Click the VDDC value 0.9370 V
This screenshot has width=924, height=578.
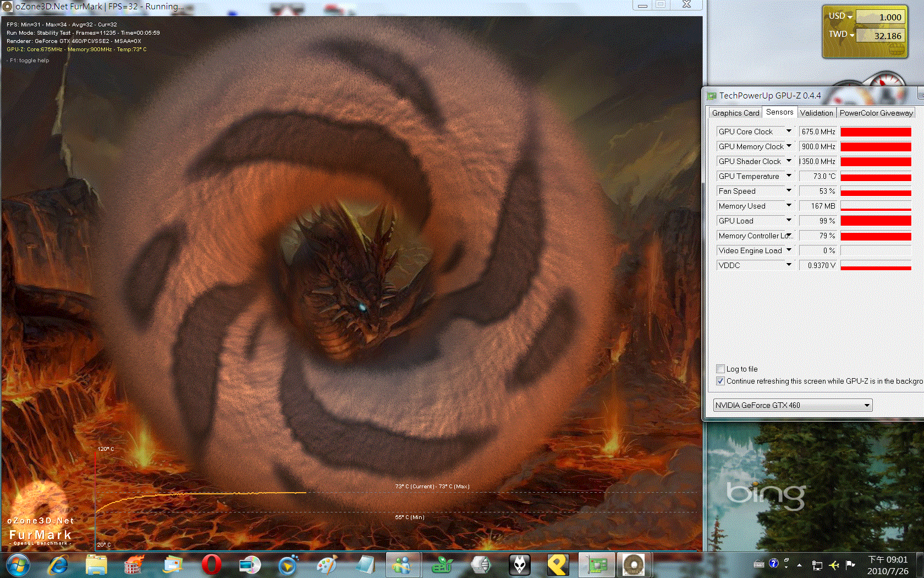(817, 265)
